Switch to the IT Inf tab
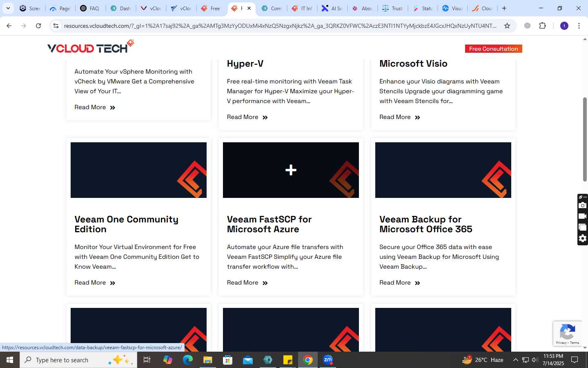 tap(302, 8)
